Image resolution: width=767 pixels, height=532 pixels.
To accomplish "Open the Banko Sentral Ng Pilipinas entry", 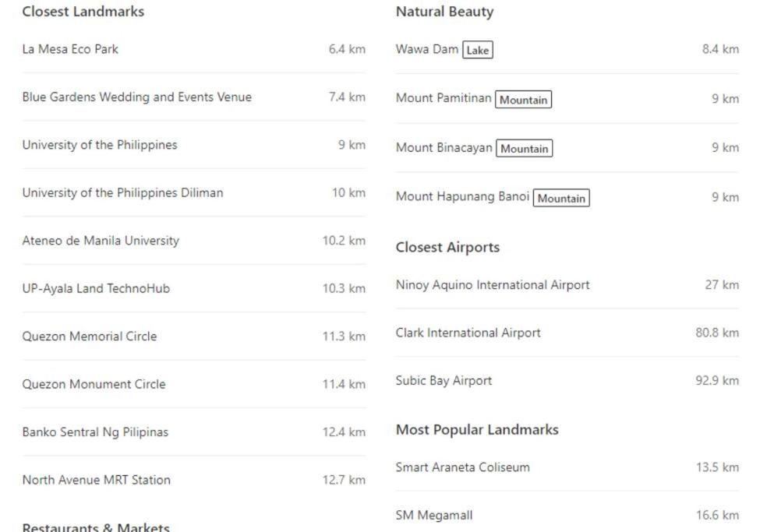I will (194, 432).
